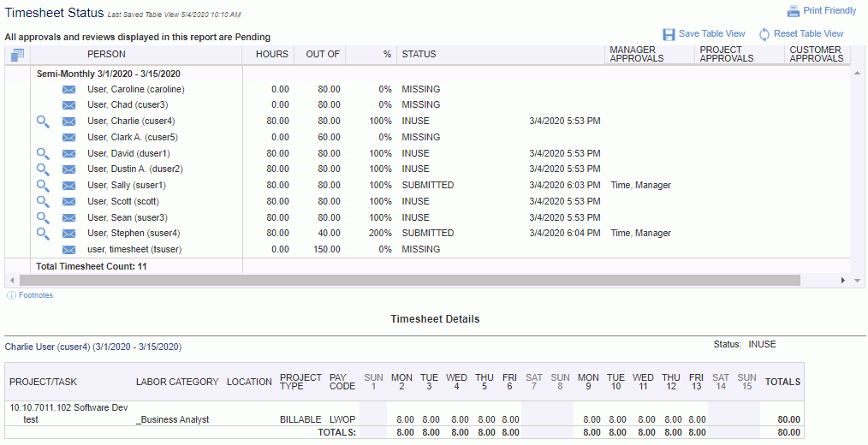Viewport: 868px width, 445px height.
Task: Sort by the CUSTOMER APPROVALS column header
Action: click(x=817, y=54)
